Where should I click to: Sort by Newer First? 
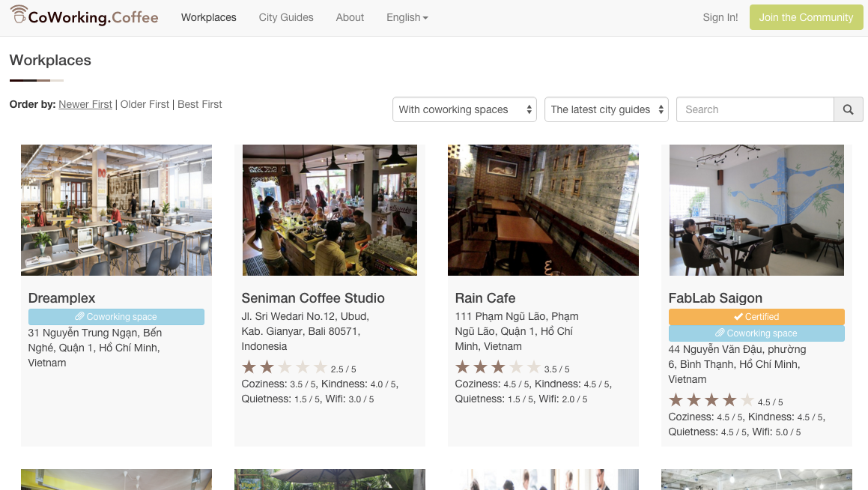[x=85, y=104]
